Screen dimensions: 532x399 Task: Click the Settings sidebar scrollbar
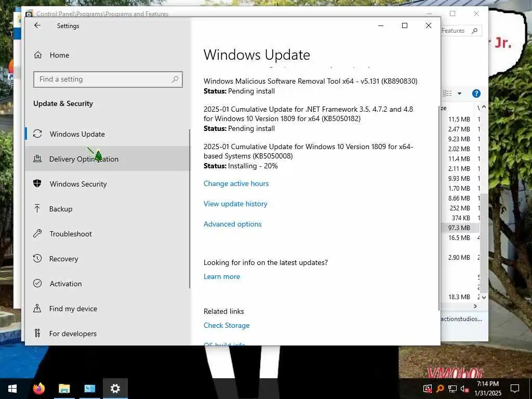coord(190,209)
